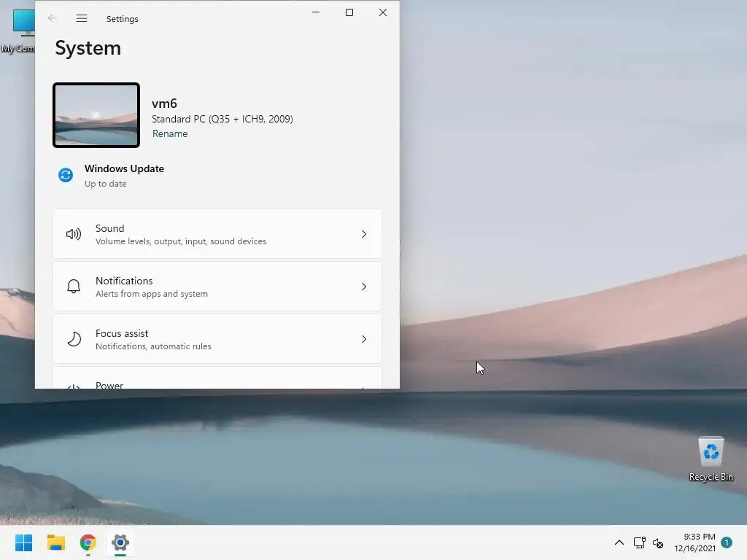Screen dimensions: 747x560
Task: Click the vm6 computer name text
Action: [164, 104]
